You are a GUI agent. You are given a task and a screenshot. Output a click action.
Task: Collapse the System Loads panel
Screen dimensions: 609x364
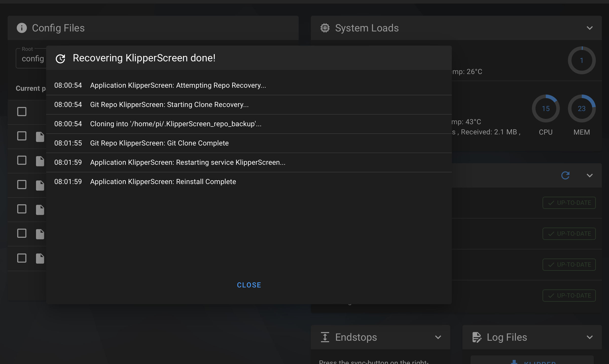(590, 28)
